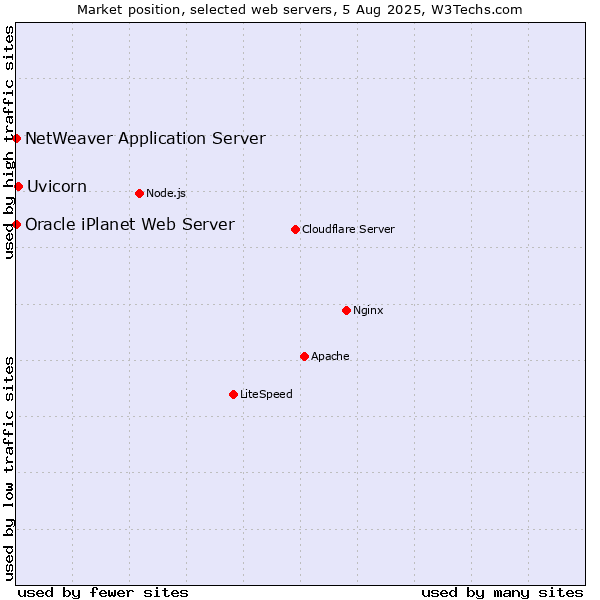Click the "Node.js" label text
Image resolution: width=600 pixels, height=600 pixels.
(x=166, y=193)
